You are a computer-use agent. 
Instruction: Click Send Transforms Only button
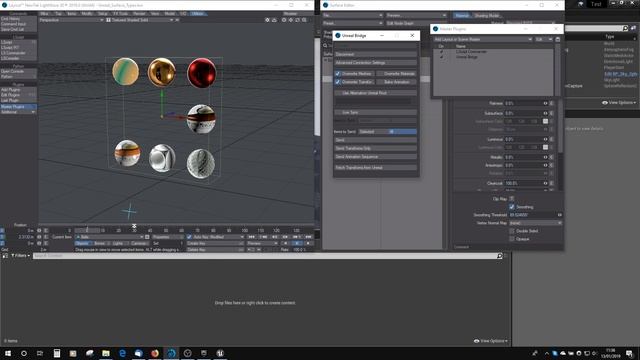coord(376,148)
